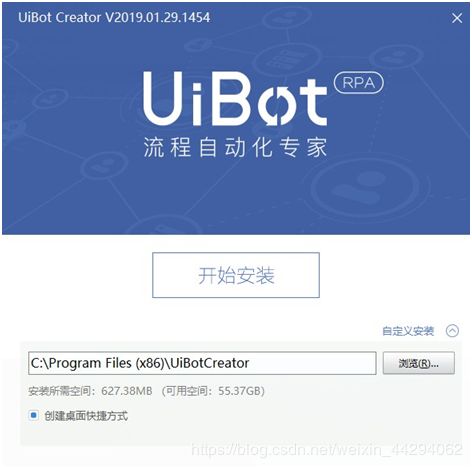The image size is (472, 468).
Task: Click the UiBot Creator V2019.01.29.1454 title
Action: point(114,17)
